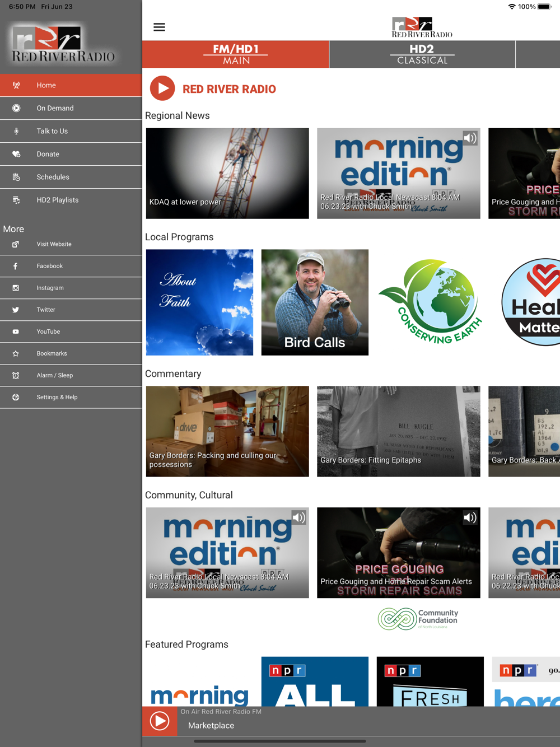The width and height of the screenshot is (560, 747).
Task: Open Donate menu item
Action: click(71, 154)
